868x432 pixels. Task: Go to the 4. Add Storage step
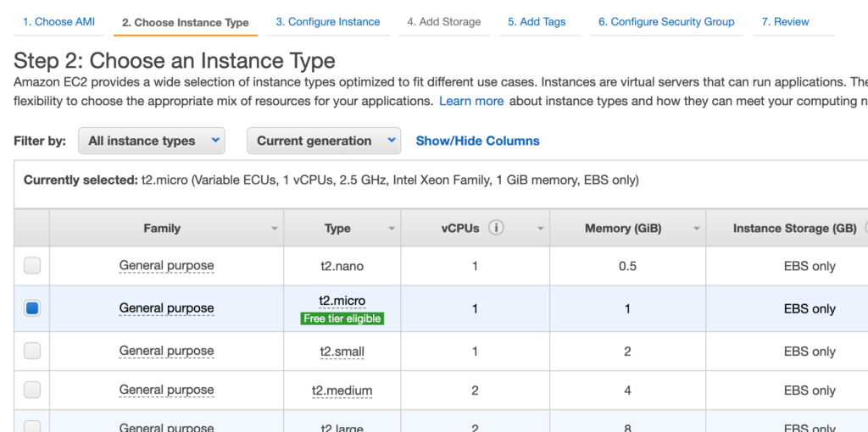pyautogui.click(x=444, y=21)
